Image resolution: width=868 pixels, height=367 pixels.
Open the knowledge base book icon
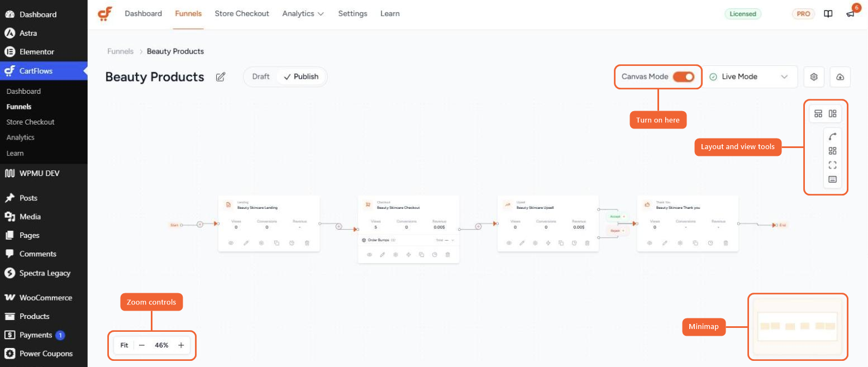point(828,14)
